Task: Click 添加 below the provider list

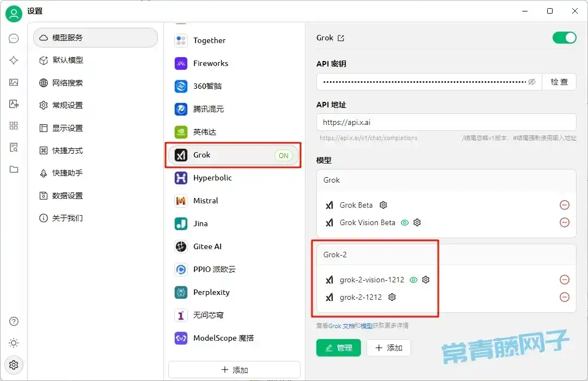Action: click(234, 370)
